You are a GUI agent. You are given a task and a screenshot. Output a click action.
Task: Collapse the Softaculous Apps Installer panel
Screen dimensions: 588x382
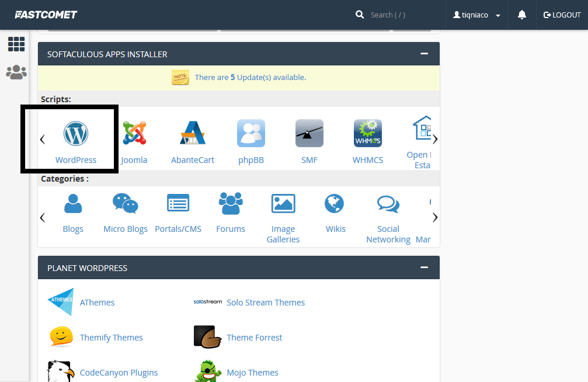424,54
